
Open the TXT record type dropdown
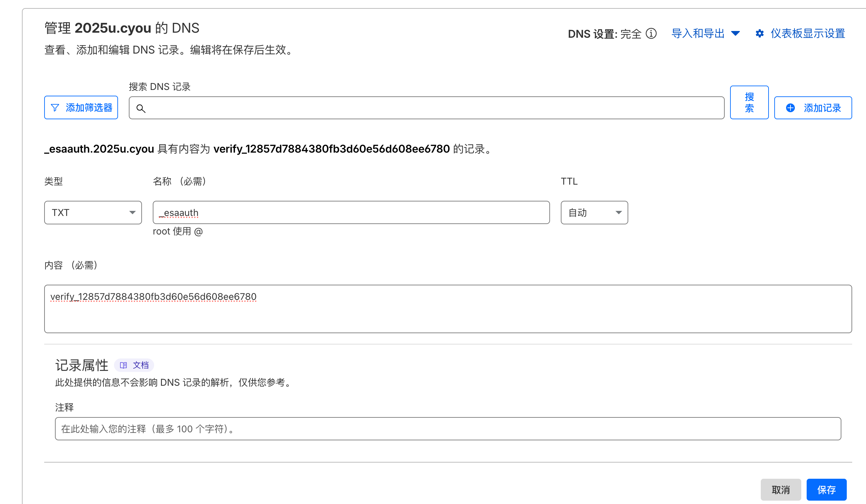93,213
